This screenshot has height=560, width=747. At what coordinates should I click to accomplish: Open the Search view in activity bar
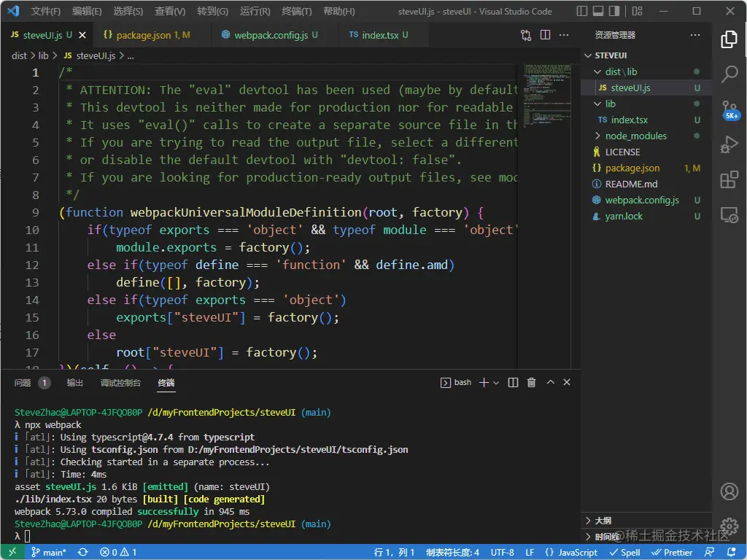pos(729,74)
